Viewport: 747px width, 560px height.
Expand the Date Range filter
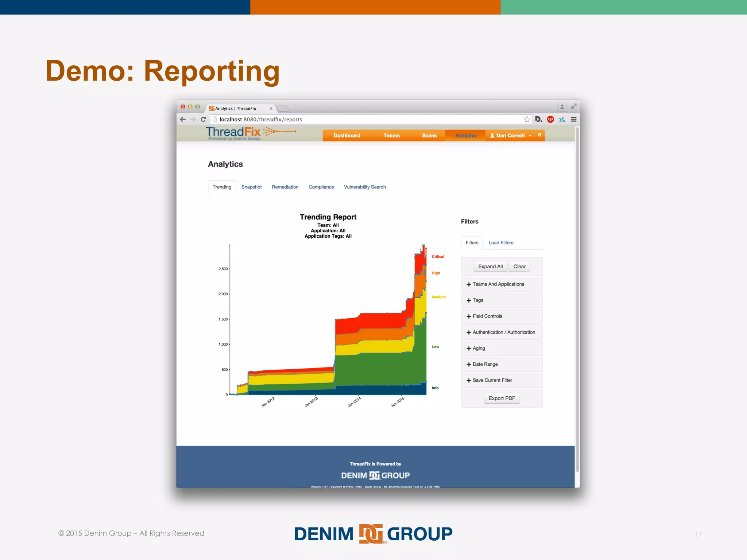point(502,364)
